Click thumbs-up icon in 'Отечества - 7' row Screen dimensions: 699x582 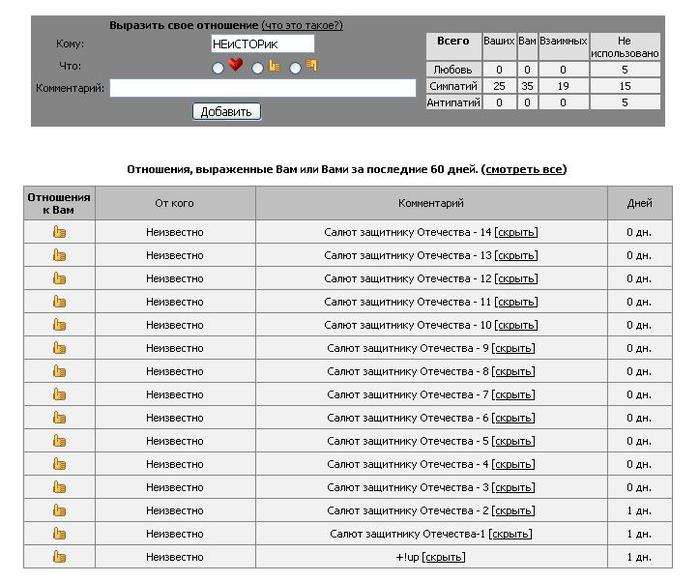tap(59, 394)
